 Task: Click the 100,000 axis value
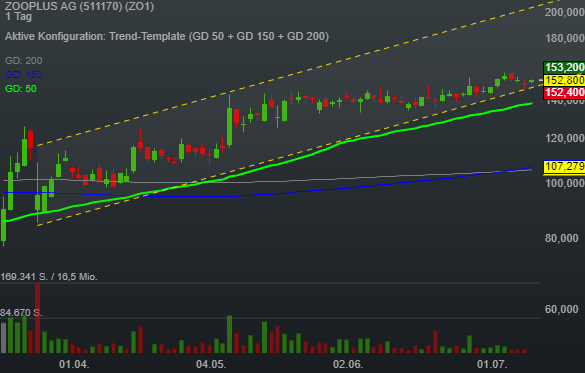pos(564,183)
